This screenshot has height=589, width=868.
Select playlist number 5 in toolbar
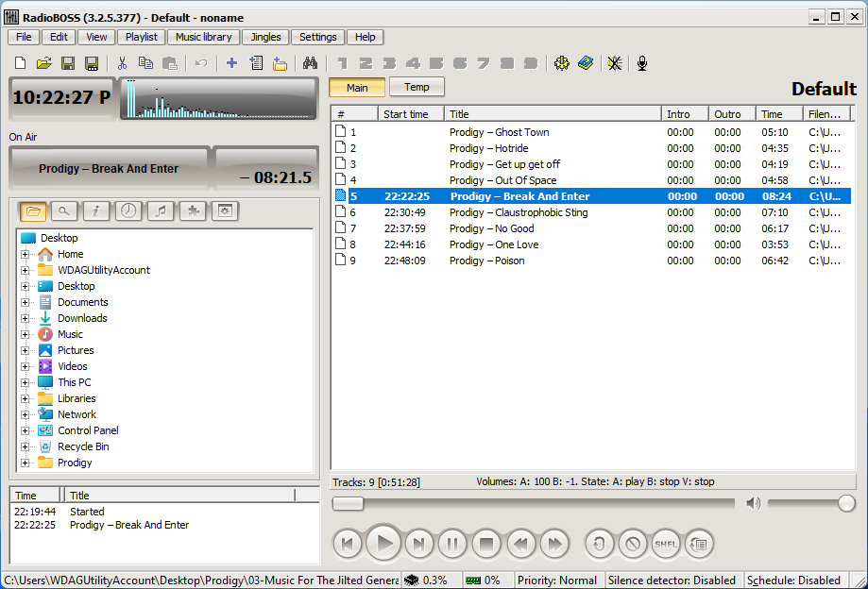point(436,63)
